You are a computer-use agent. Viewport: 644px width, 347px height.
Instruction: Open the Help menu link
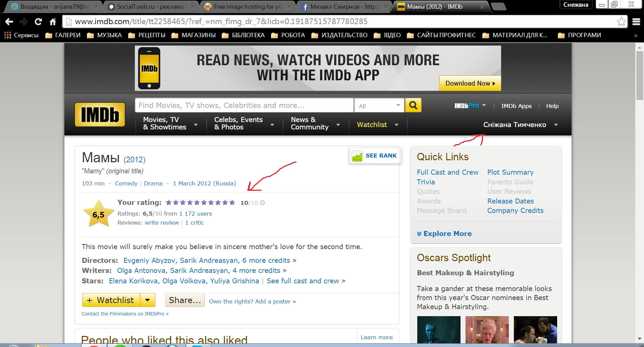click(552, 106)
